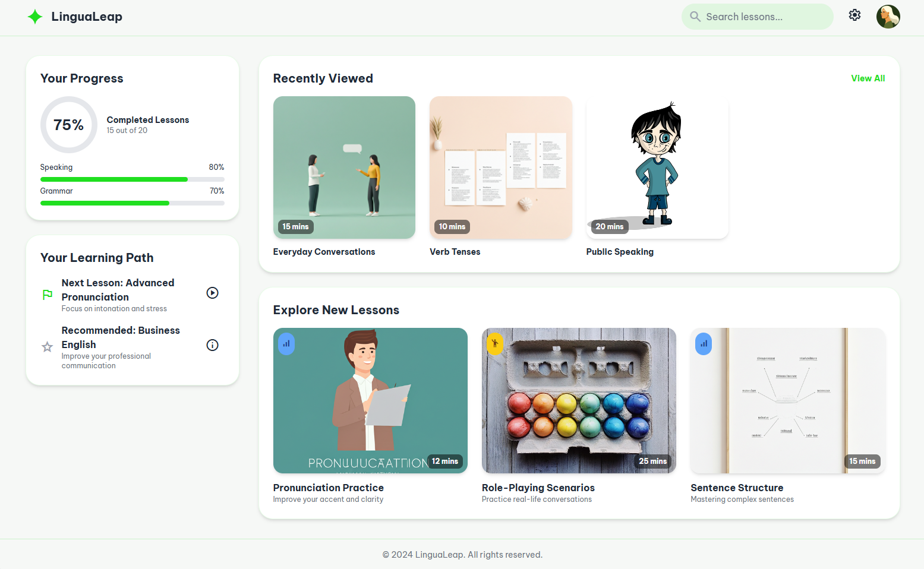Click the 15 mins badge on Sentence Structure
The image size is (924, 569).
pyautogui.click(x=862, y=461)
